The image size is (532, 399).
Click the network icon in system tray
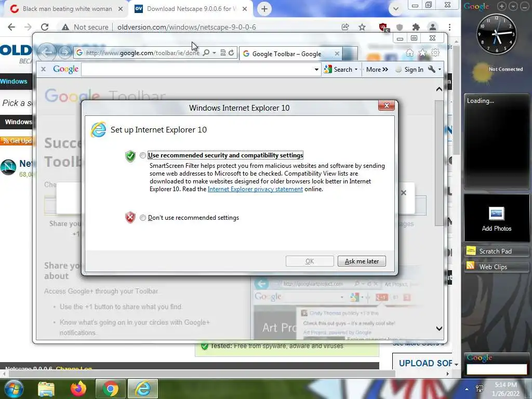[x=480, y=389]
